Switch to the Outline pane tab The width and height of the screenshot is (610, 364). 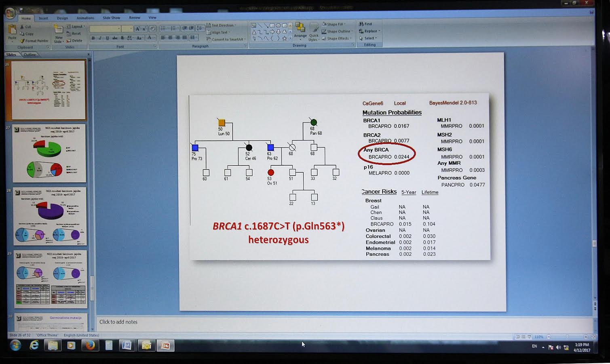coord(30,55)
